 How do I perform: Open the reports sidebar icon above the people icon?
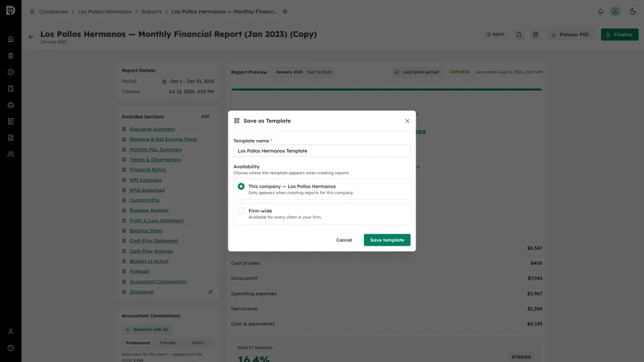coord(11,138)
